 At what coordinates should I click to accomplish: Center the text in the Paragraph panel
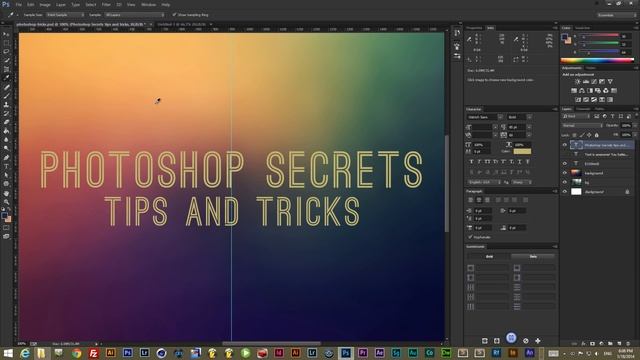pyautogui.click(x=479, y=200)
